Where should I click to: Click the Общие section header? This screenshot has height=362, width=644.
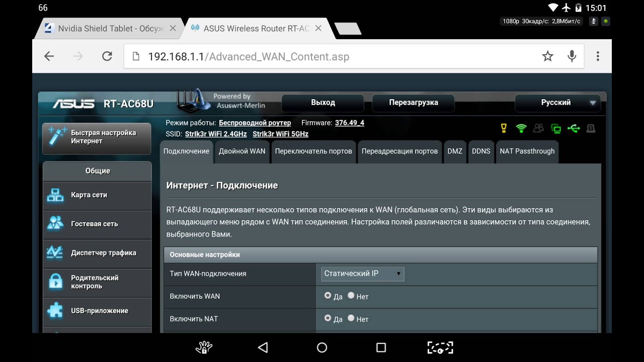tap(97, 171)
